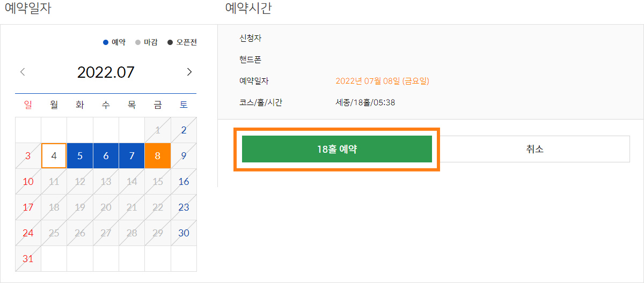Go to next month arrow

click(189, 72)
